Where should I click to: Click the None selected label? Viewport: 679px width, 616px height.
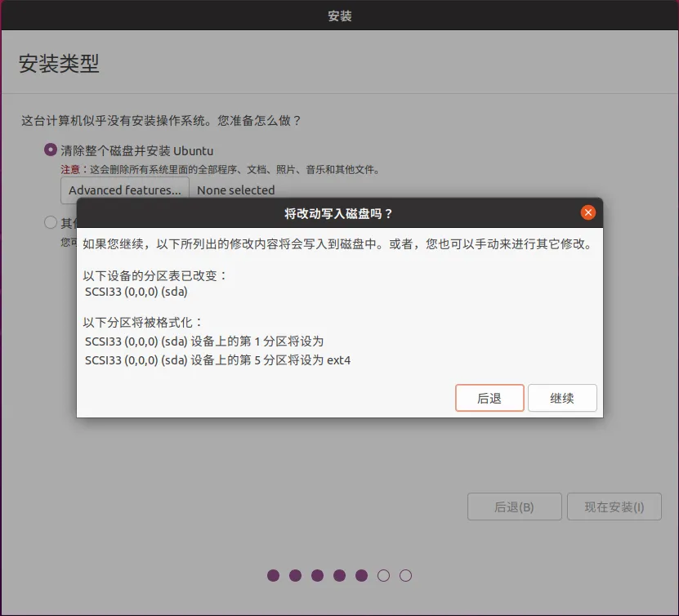pos(235,190)
